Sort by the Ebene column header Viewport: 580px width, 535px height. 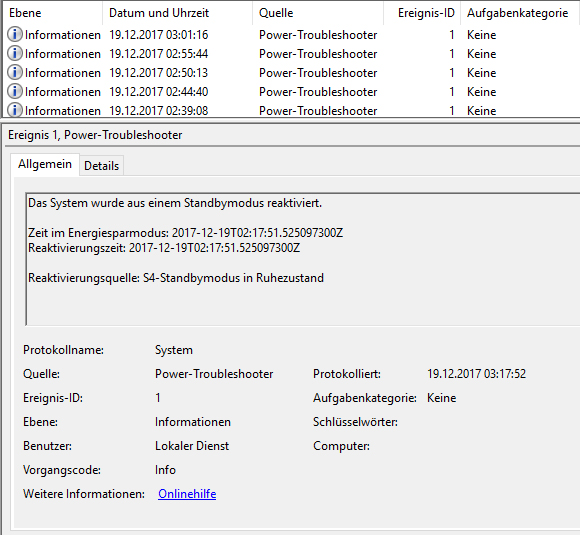pos(53,13)
